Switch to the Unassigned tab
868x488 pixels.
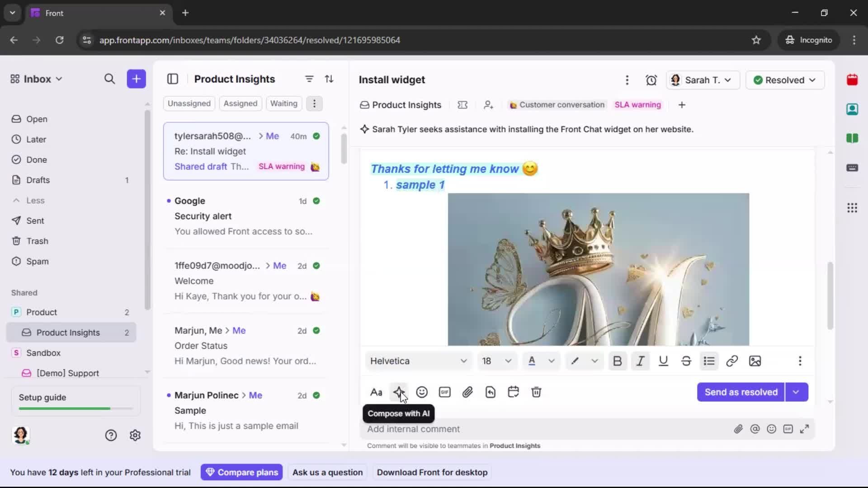point(189,103)
